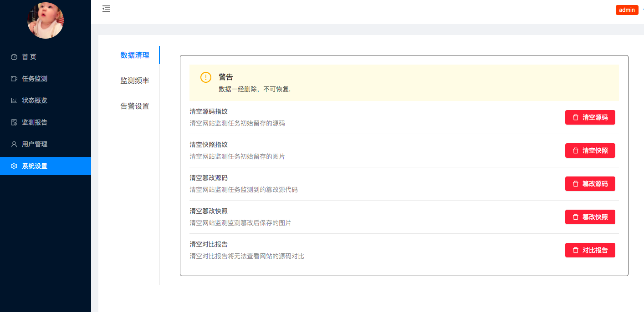This screenshot has height=312, width=644.
Task: Click the trash icon on 清空源码 button
Action: click(575, 117)
